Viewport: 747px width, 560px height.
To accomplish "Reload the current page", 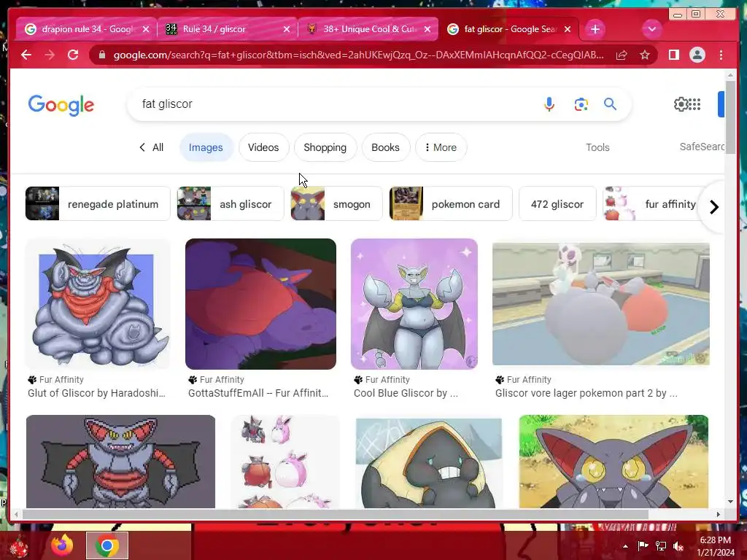I will (73, 55).
